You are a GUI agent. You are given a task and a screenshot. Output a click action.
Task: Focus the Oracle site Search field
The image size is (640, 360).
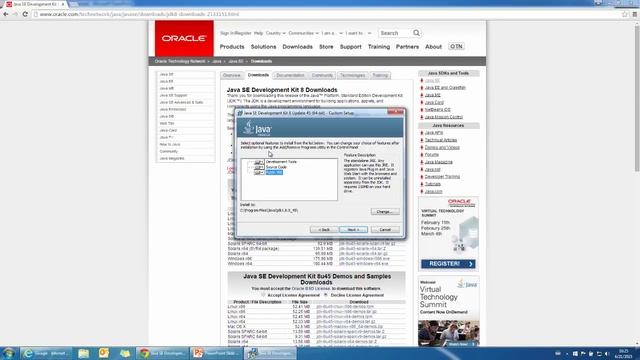(395, 33)
